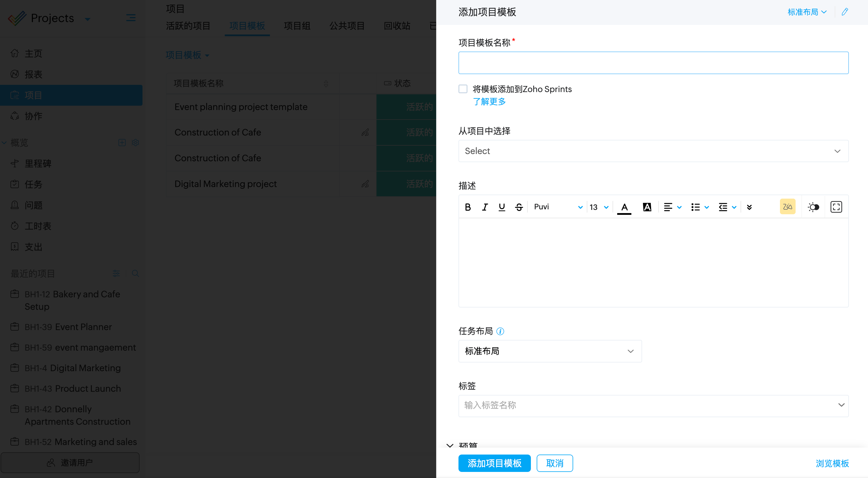The image size is (868, 478).
Task: Click the pencil edit layout icon
Action: click(845, 12)
